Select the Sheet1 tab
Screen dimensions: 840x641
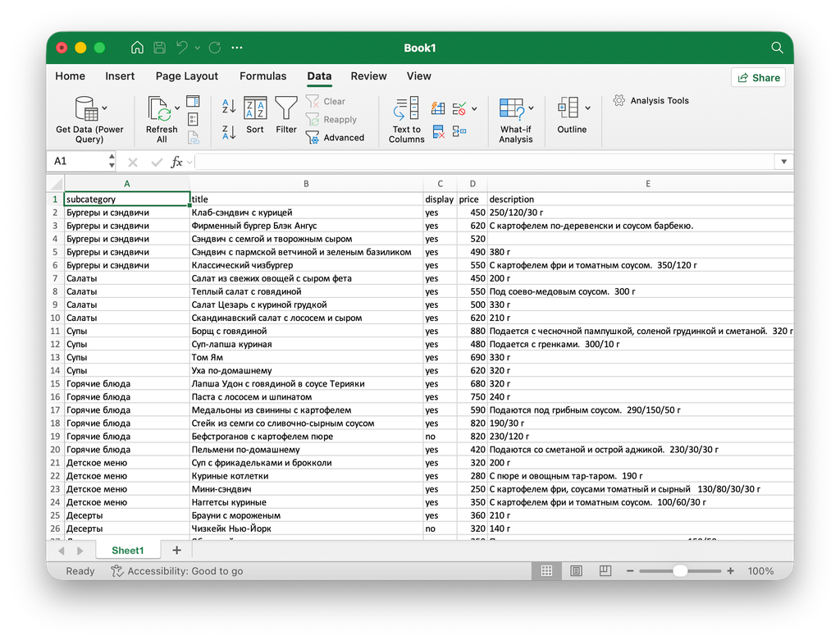click(x=127, y=551)
